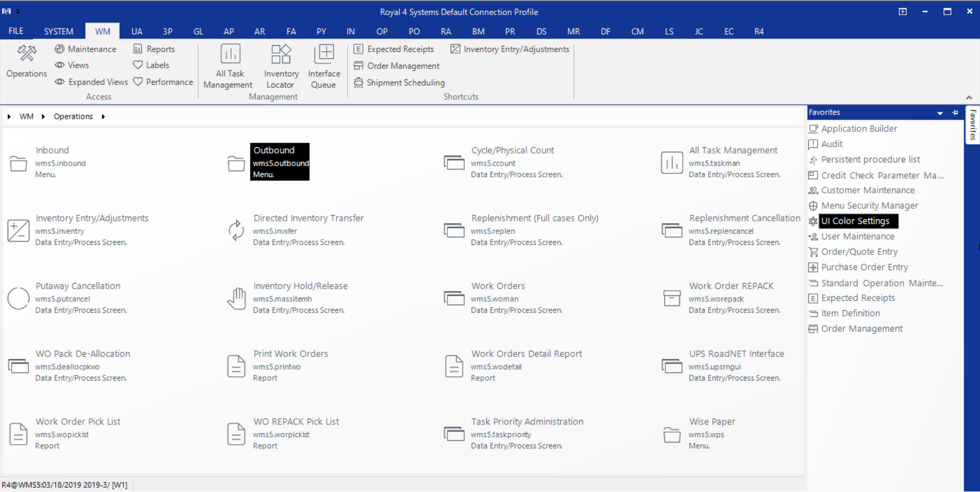980x492 pixels.
Task: Click the Work Orders tile icon
Action: coord(454,298)
